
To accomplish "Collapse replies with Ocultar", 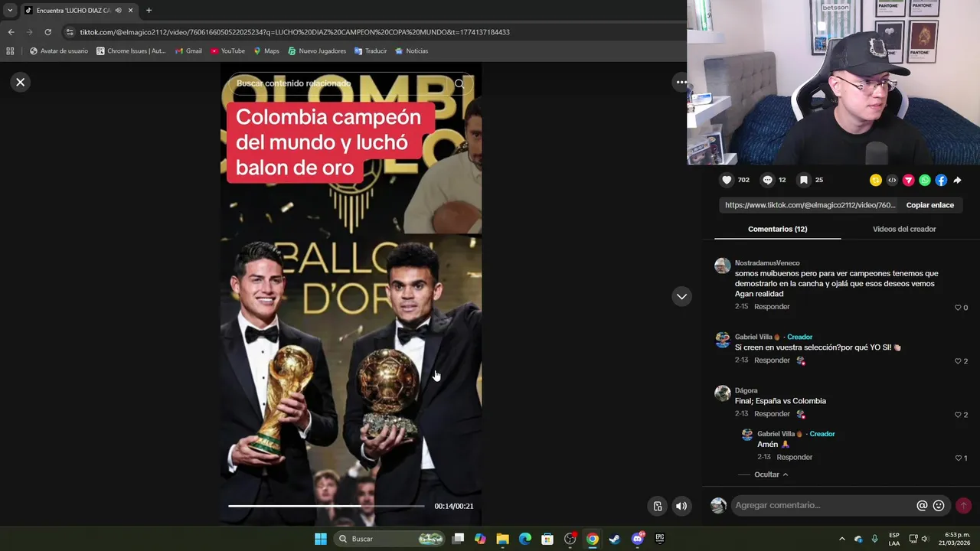I will coord(770,474).
